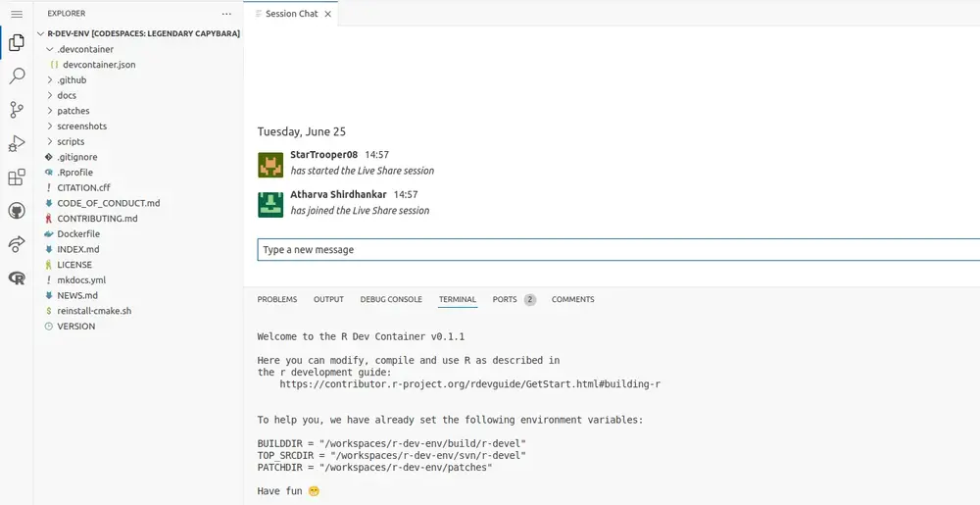The height and width of the screenshot is (505, 980).
Task: Switch to the PROBLEMS panel tab
Action: [x=276, y=299]
